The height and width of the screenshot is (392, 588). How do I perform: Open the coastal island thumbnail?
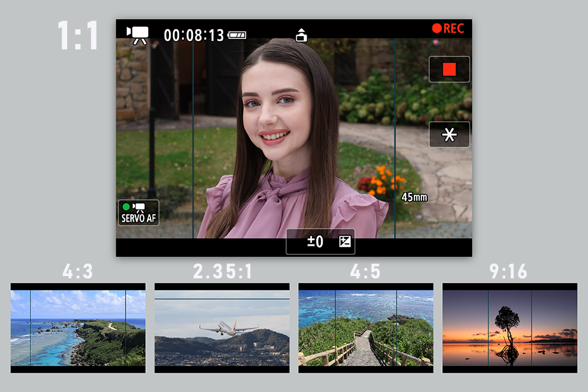[78, 328]
